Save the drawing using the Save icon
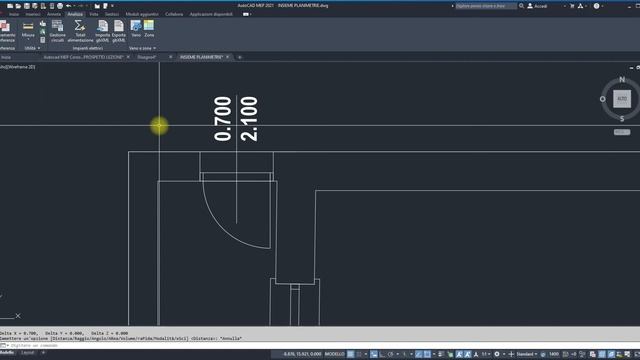The image size is (640, 360). point(27,6)
